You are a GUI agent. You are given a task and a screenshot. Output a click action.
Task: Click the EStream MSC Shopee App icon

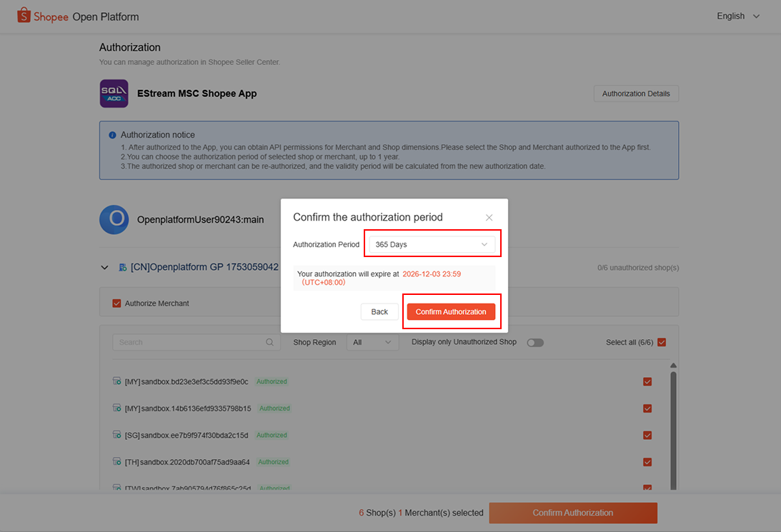pos(114,94)
